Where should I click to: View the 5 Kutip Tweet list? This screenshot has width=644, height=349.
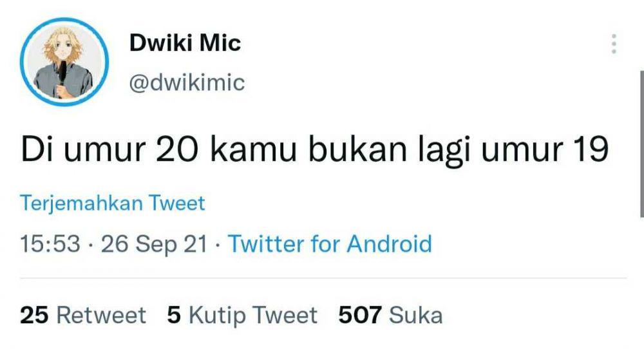click(x=242, y=316)
